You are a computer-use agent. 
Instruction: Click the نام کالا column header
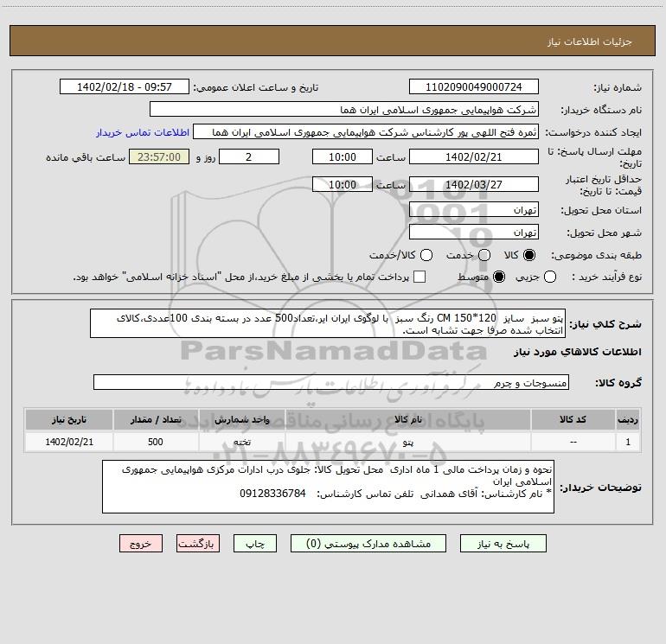click(x=407, y=419)
